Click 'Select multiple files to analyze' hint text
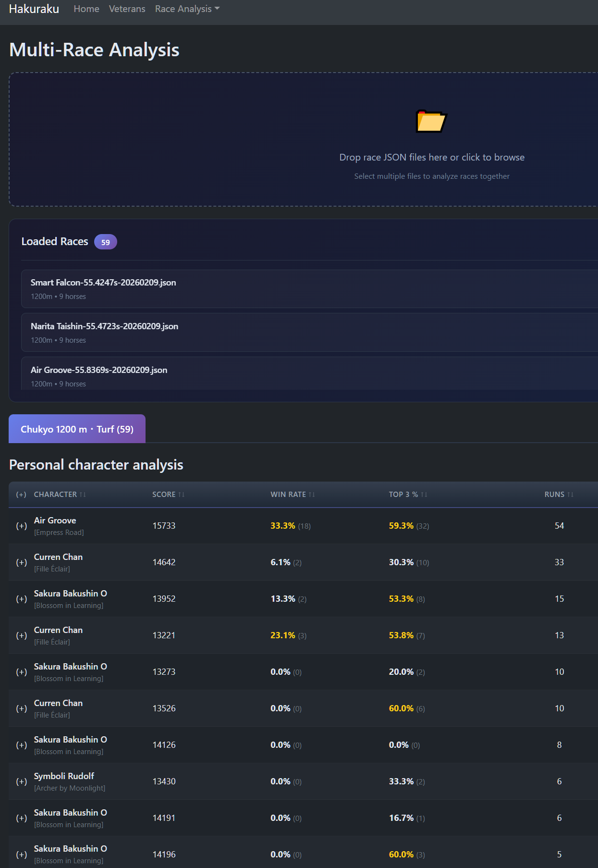This screenshot has height=868, width=598. (432, 176)
